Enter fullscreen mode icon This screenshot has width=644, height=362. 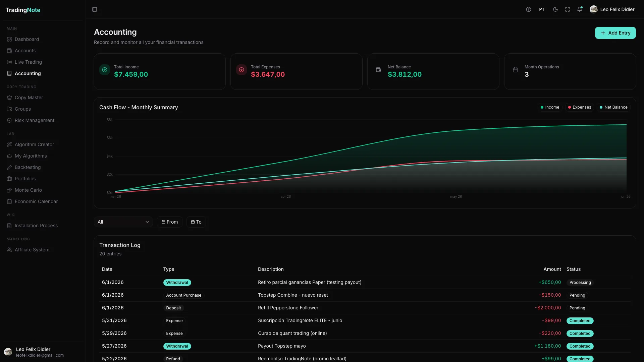568,9
